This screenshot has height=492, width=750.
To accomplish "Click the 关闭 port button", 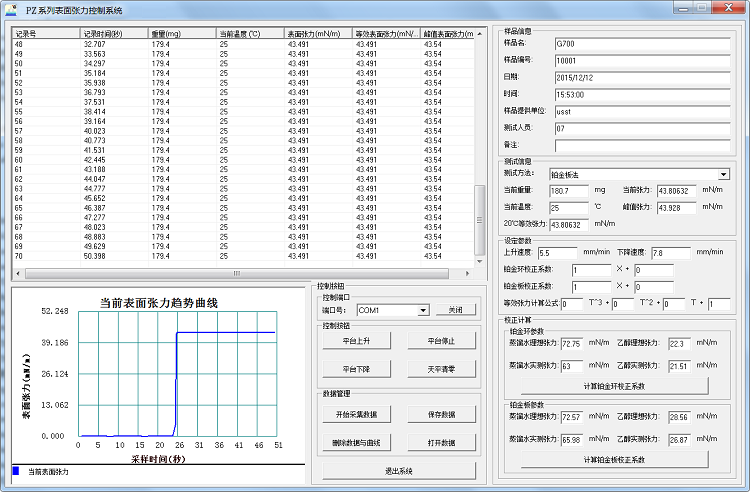I will pyautogui.click(x=455, y=310).
